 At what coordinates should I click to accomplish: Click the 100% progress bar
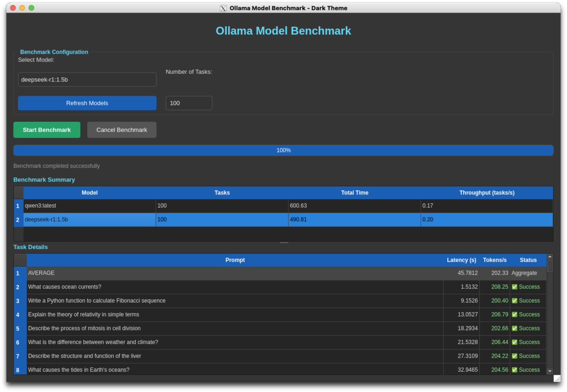click(x=283, y=150)
